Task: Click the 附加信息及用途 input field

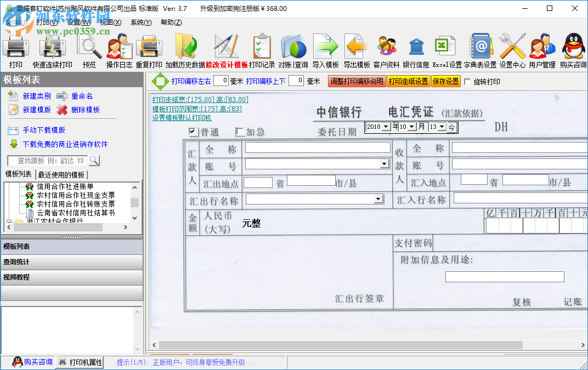Action: pos(505,277)
